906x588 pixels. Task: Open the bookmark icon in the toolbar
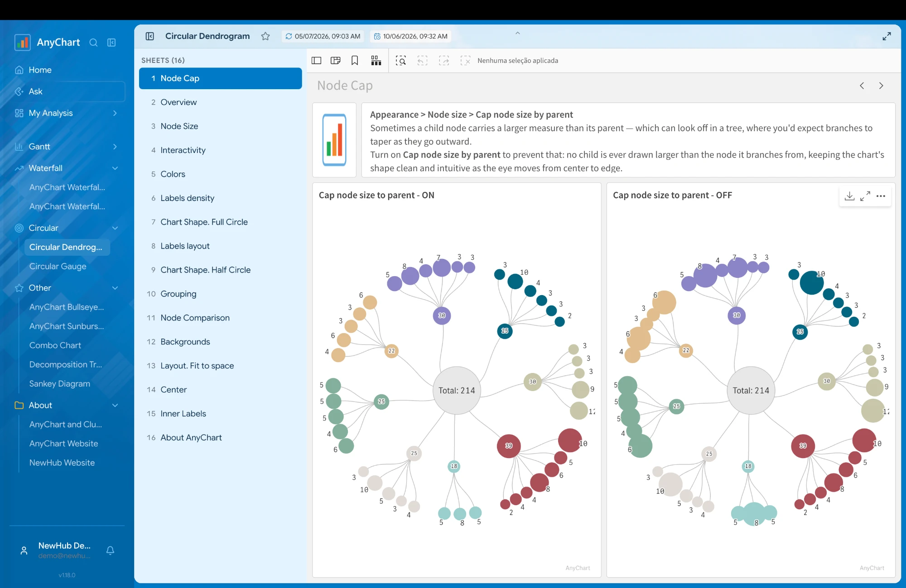tap(355, 61)
